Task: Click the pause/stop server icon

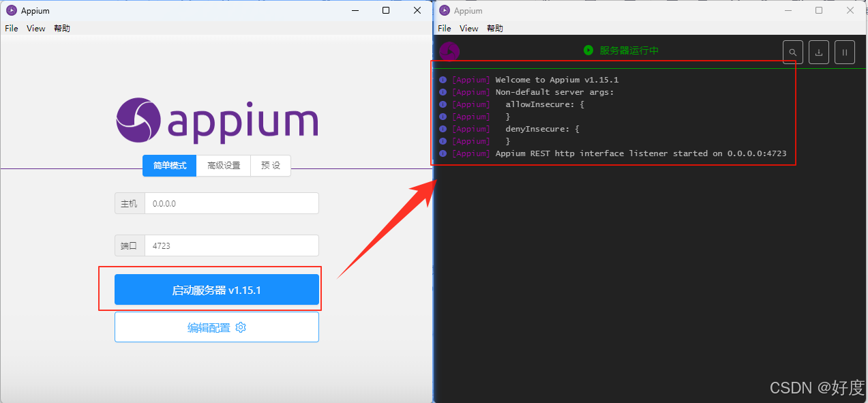Action: point(845,52)
